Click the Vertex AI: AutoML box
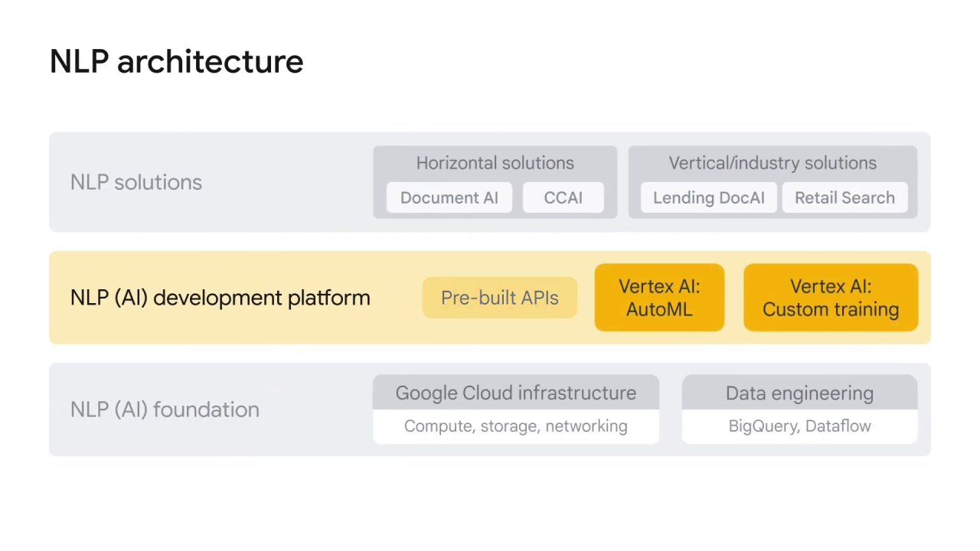Image resolution: width=980 pixels, height=551 pixels. click(659, 298)
